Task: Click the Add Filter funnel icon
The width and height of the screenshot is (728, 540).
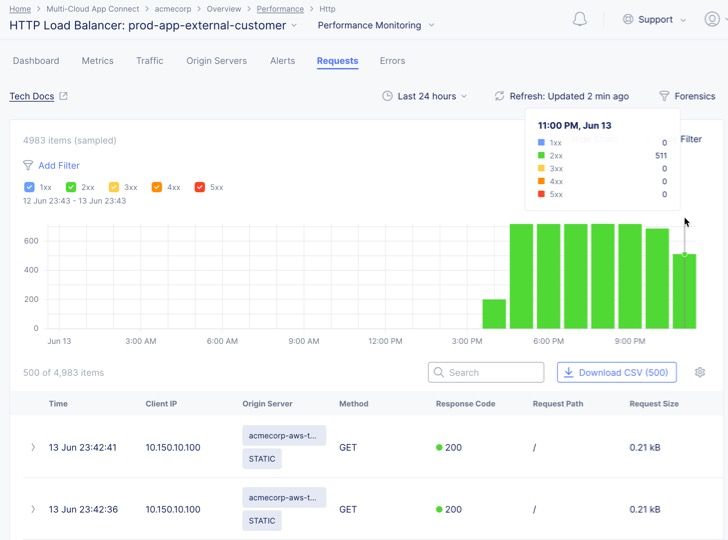Action: tap(28, 166)
